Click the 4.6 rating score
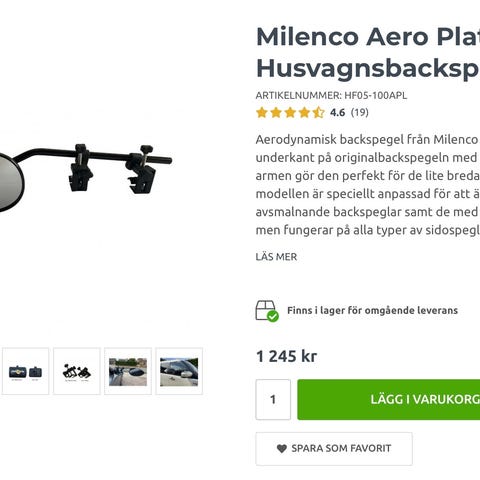480x480 pixels. (x=337, y=113)
